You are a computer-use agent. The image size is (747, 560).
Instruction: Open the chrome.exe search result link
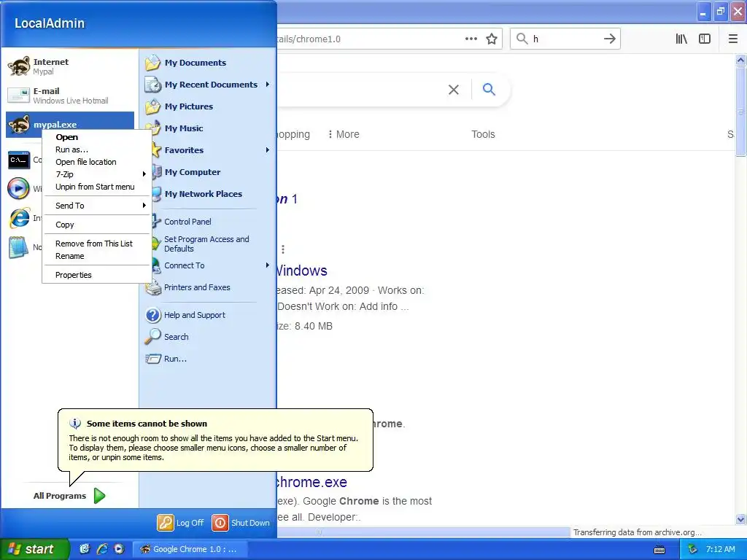tap(312, 482)
